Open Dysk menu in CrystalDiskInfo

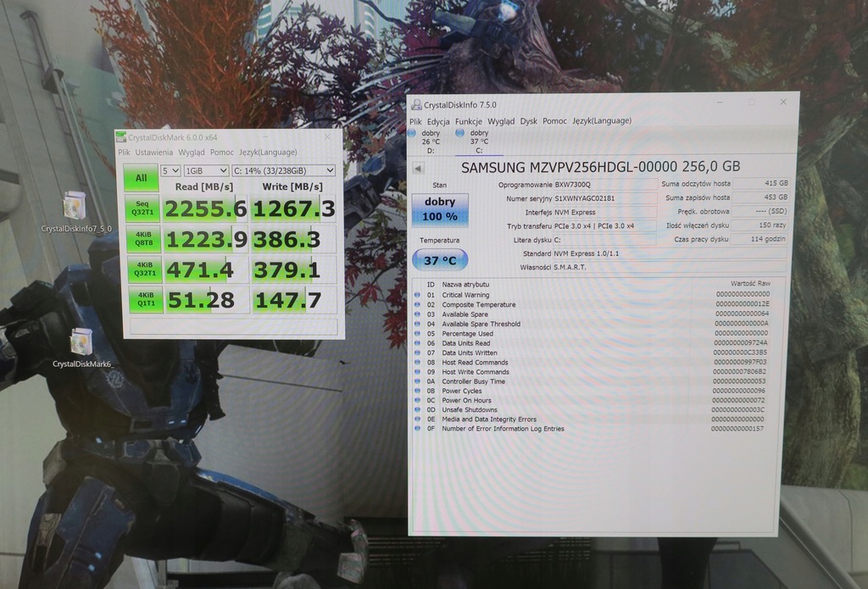[529, 120]
